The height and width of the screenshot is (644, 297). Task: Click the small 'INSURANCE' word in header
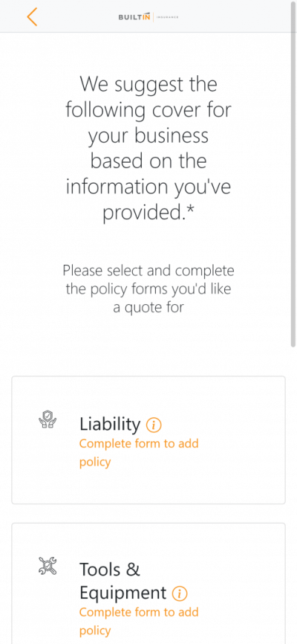(x=167, y=17)
